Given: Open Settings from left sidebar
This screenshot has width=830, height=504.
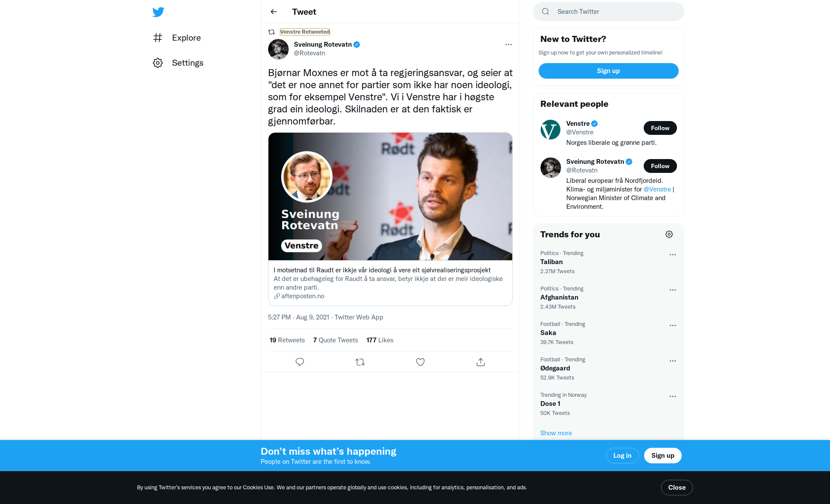Looking at the screenshot, I should point(178,63).
